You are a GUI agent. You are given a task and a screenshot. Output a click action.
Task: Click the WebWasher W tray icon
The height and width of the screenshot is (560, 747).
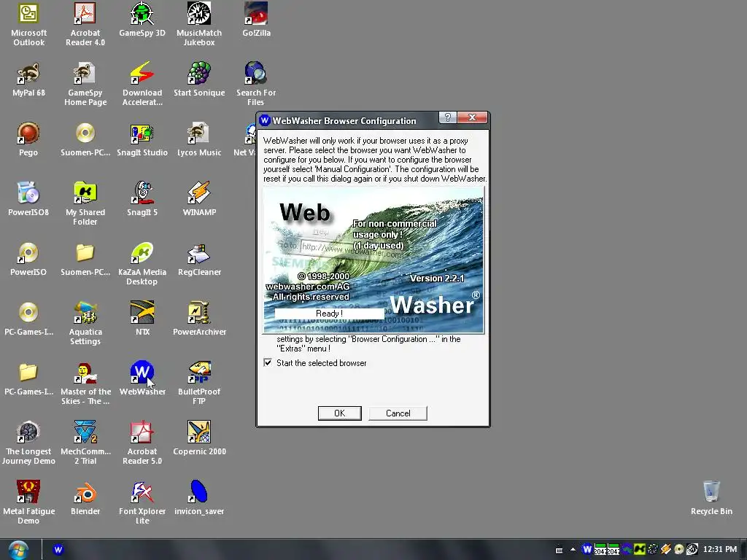587,550
